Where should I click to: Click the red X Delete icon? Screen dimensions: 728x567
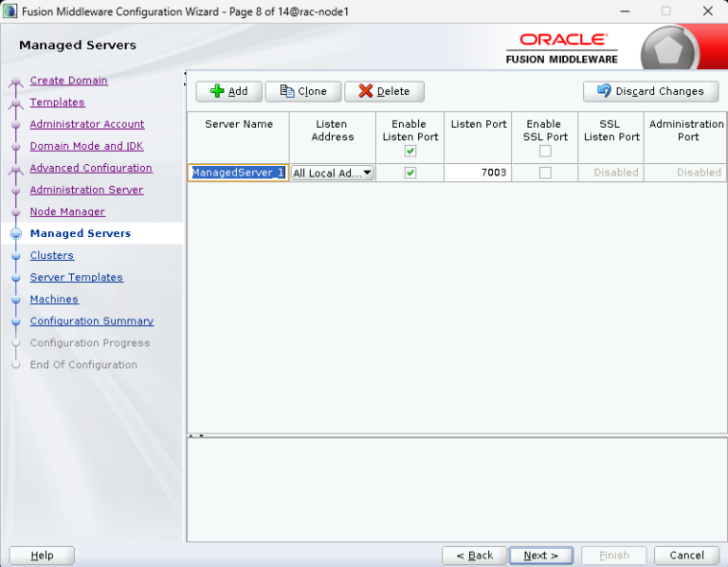(x=365, y=91)
